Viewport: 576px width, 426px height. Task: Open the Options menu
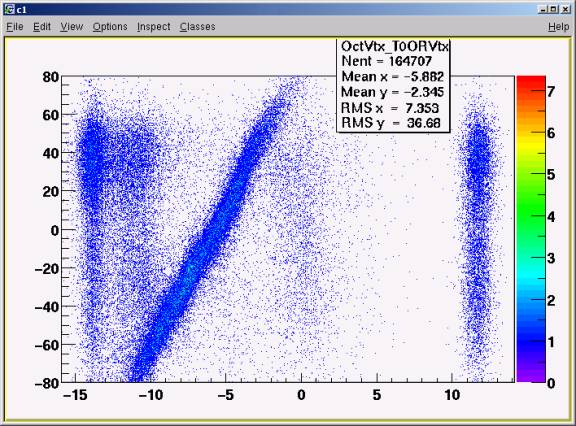(x=110, y=26)
